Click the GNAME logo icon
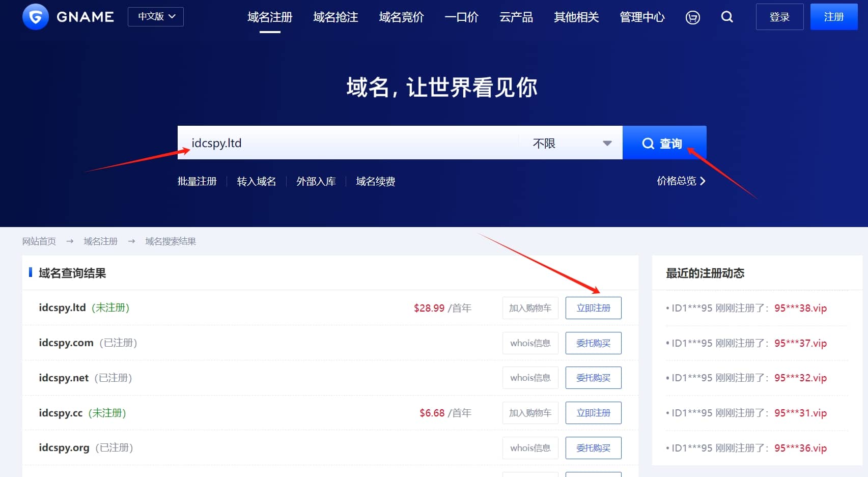This screenshot has height=477, width=868. click(36, 17)
